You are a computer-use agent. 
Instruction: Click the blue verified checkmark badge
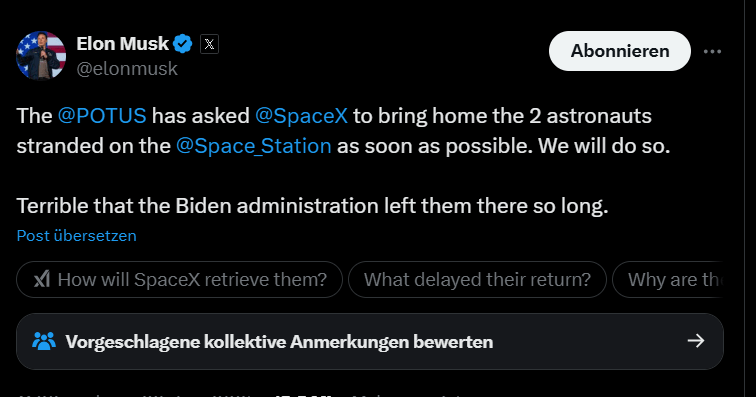pyautogui.click(x=183, y=44)
